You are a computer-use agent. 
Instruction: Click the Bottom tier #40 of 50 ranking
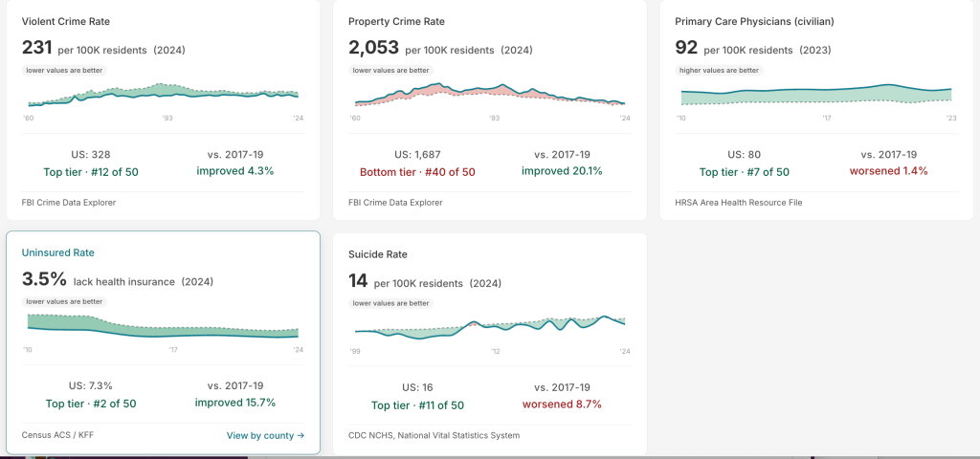pyautogui.click(x=417, y=172)
